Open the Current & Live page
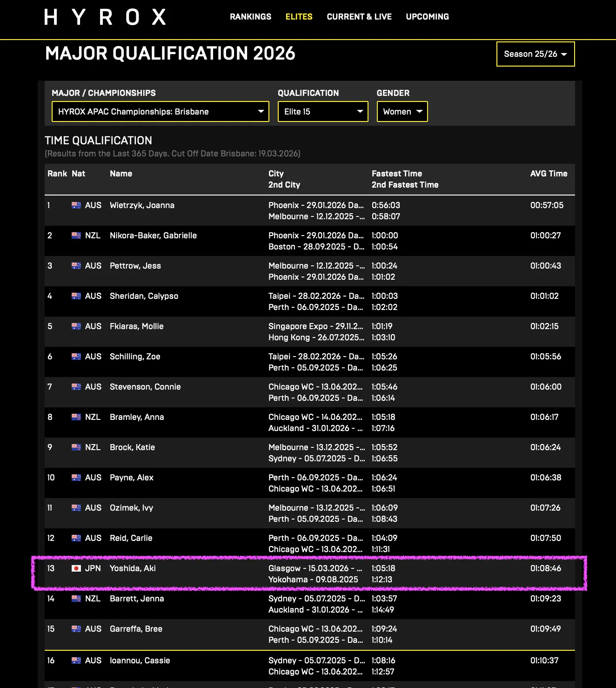Viewport: 616px width, 688px height. 359,17
